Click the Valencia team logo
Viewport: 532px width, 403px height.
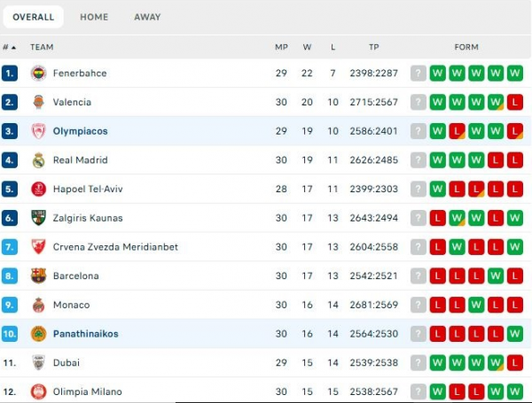point(38,102)
